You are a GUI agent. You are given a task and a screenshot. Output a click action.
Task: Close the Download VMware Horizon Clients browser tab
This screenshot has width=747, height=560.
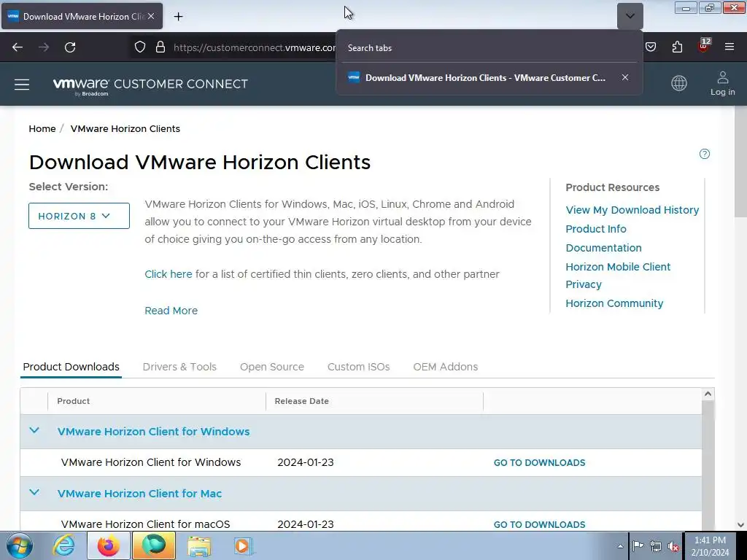tap(151, 16)
